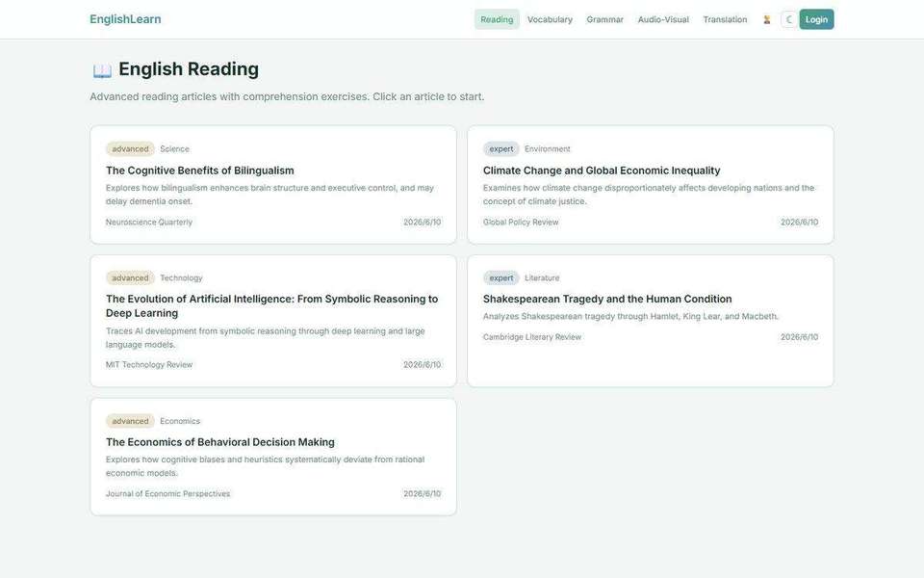Click the description about large language models
Viewport: 924px width, 578px height.
266,338
